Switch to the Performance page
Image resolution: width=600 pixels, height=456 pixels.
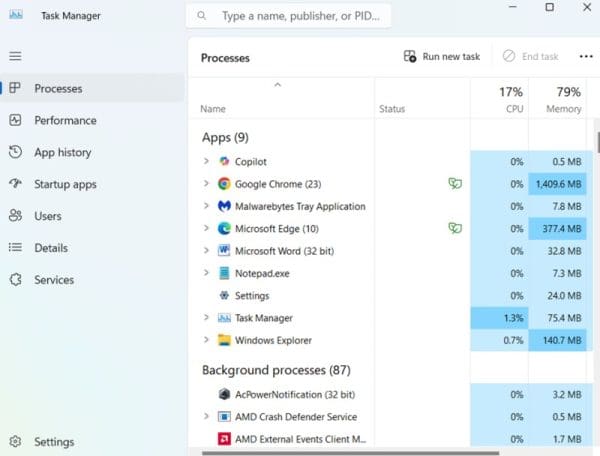point(65,120)
